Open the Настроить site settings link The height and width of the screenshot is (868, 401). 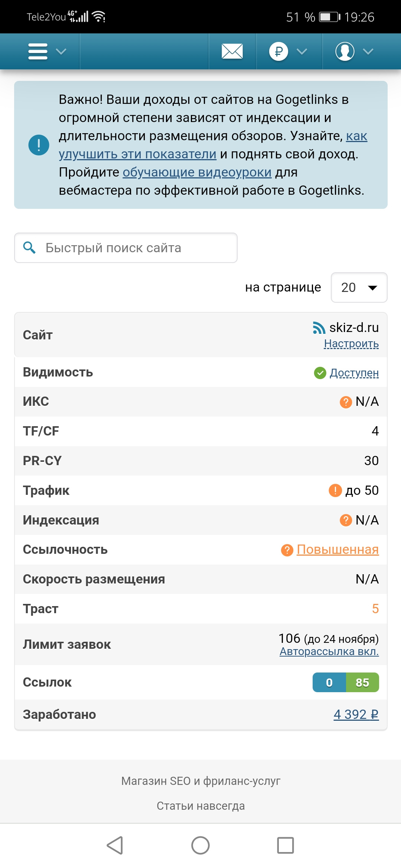coord(351,344)
